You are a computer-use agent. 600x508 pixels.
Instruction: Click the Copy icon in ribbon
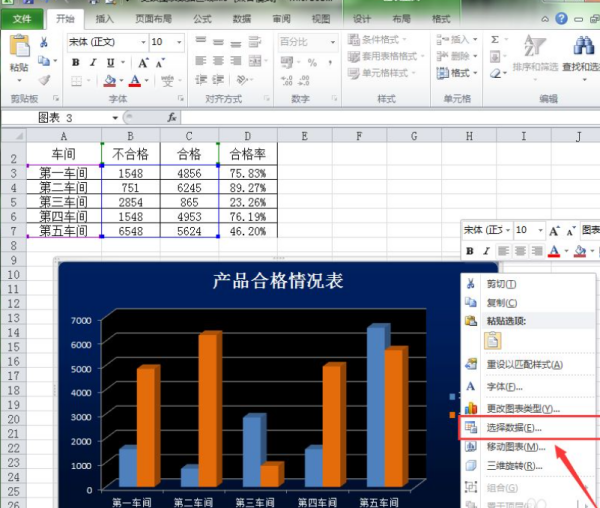[x=44, y=60]
